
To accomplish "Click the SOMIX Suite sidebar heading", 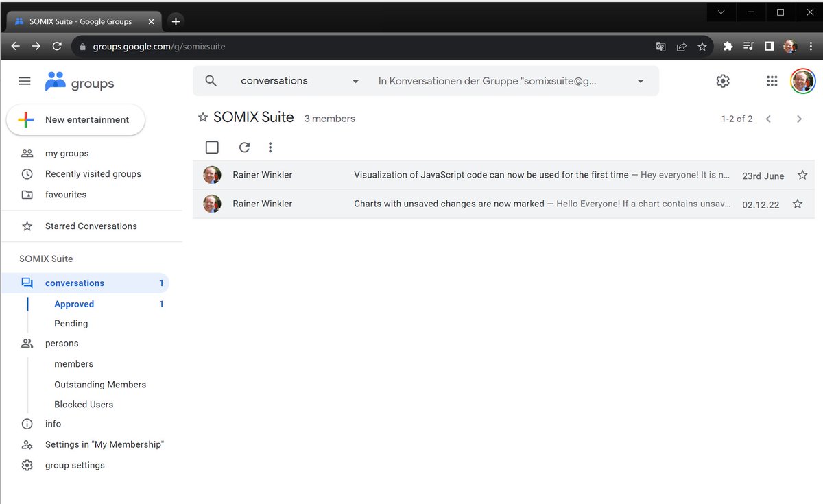I will pos(46,259).
